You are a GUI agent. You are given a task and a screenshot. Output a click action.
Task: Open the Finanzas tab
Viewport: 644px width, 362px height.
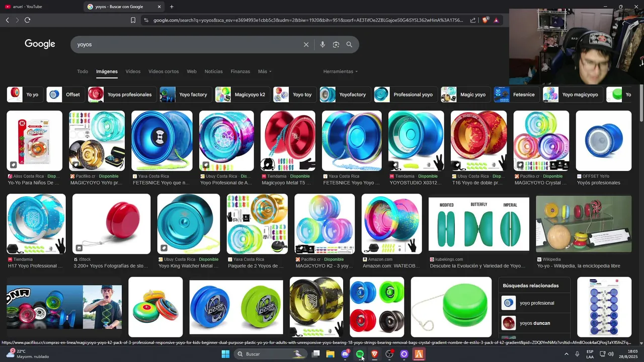[240, 71]
